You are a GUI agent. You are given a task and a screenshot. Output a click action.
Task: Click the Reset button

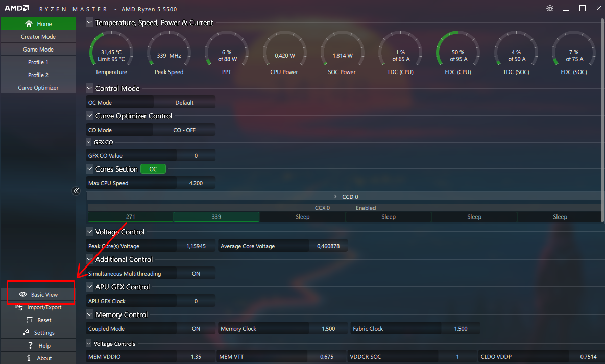coord(38,320)
